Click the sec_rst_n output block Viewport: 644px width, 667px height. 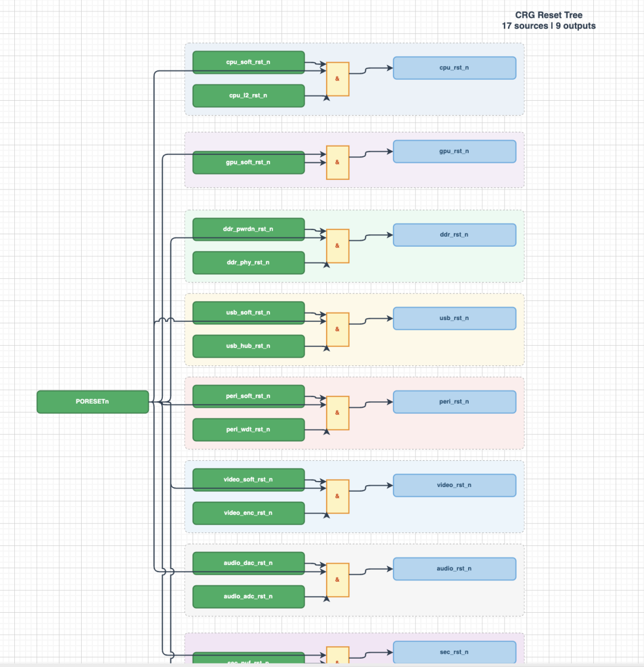454,653
